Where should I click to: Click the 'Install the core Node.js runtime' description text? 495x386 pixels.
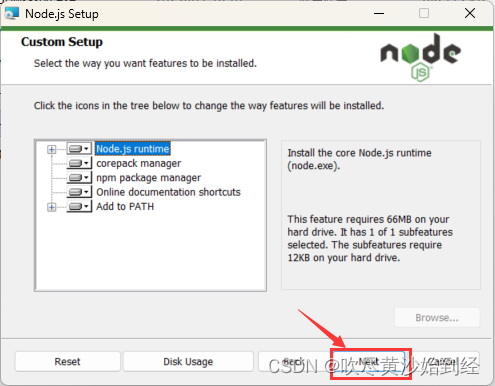(x=359, y=159)
